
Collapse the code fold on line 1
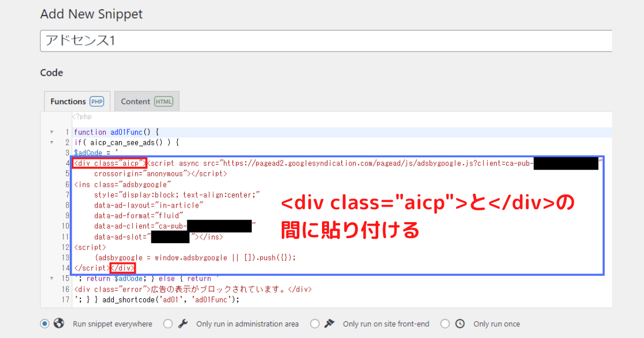pos(50,132)
